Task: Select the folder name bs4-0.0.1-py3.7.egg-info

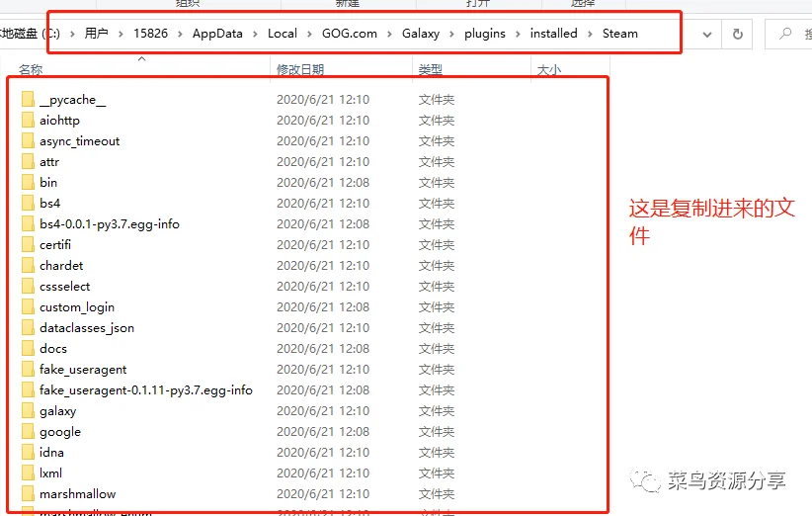Action: [110, 224]
